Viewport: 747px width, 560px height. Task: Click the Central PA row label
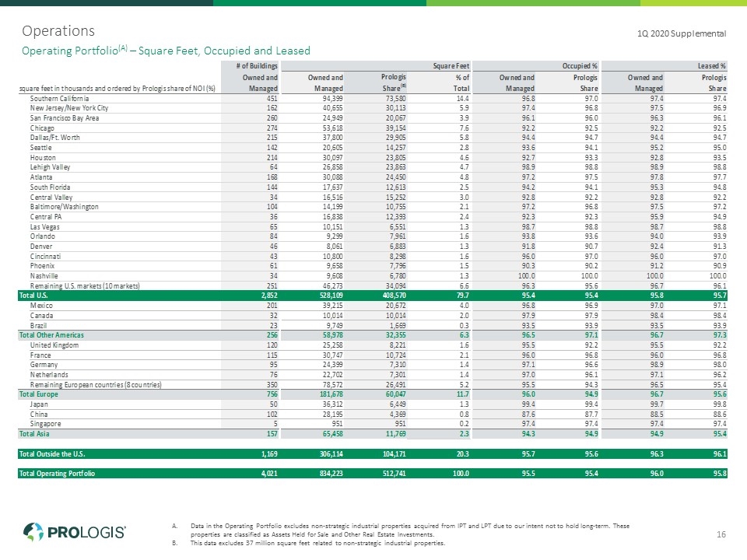(46, 217)
